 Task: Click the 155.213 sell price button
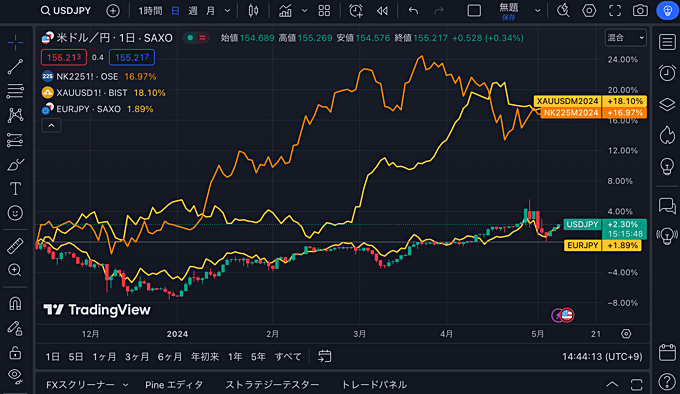coord(64,57)
